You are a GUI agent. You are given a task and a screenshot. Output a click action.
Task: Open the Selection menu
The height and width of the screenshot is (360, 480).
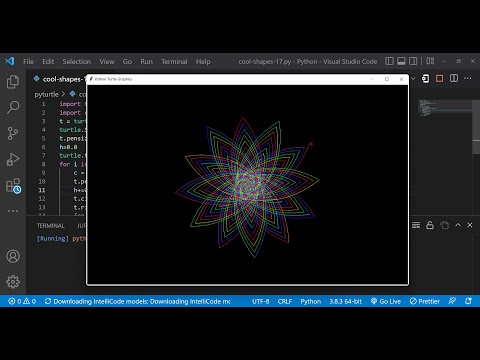coord(77,61)
